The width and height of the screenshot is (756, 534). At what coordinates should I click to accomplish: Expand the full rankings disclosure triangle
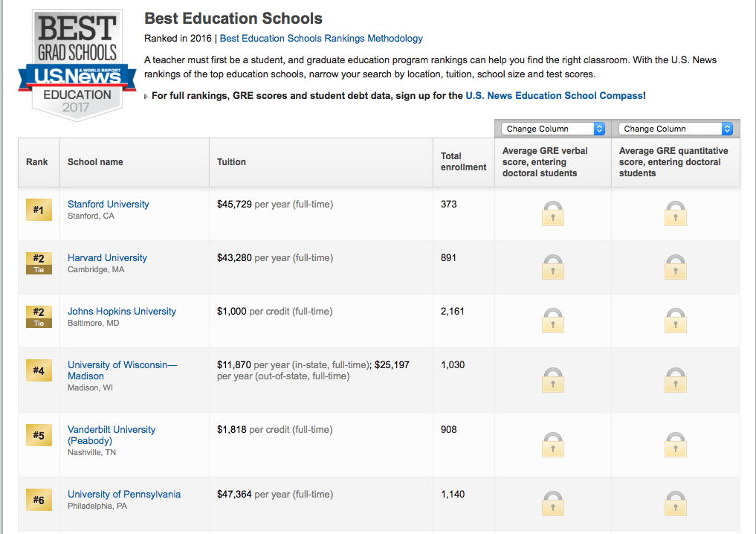146,96
